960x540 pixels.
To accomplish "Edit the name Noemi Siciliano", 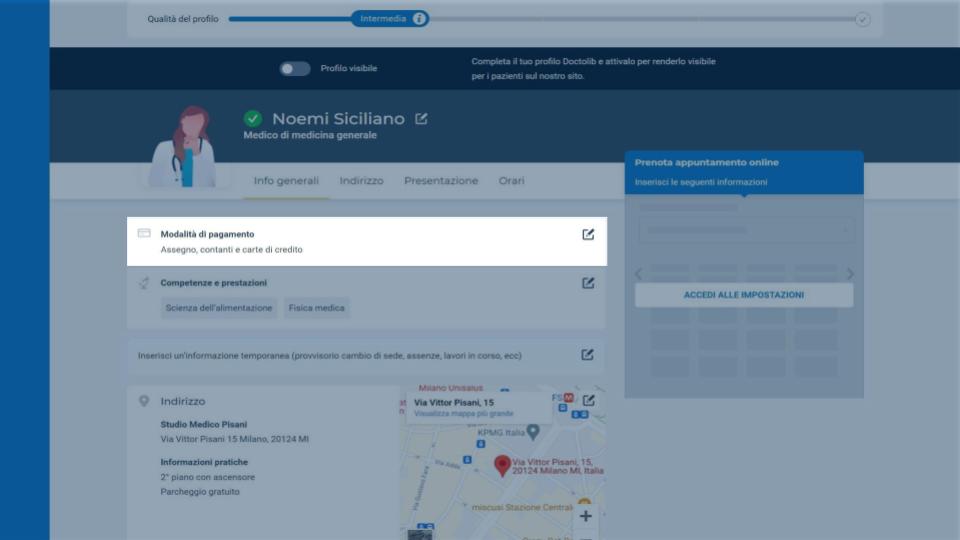I will 421,119.
